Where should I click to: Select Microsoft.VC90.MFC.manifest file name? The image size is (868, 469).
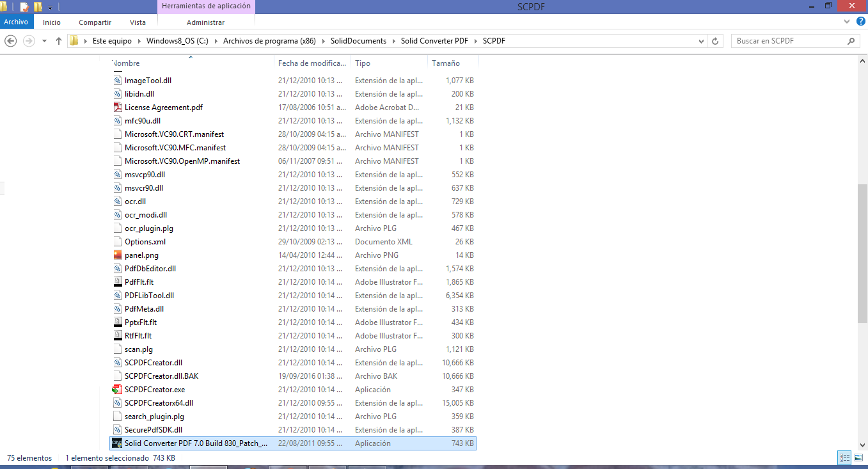coord(175,148)
